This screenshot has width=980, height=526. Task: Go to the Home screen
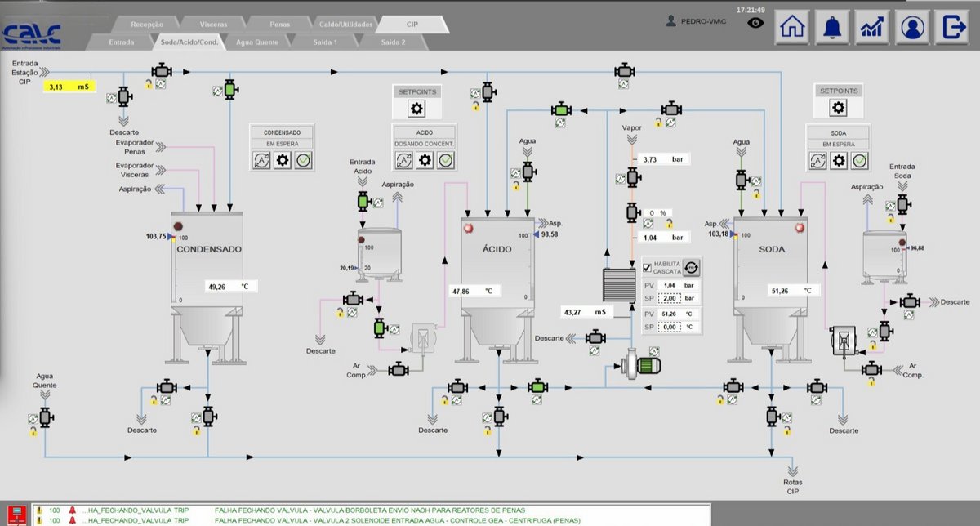pos(792,27)
